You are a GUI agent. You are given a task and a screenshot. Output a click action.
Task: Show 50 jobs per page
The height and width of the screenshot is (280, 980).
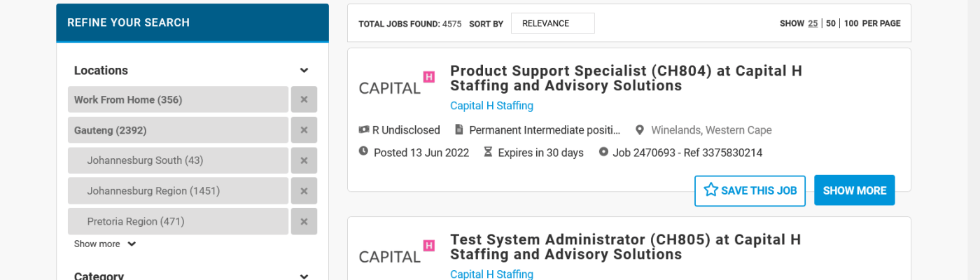831,23
